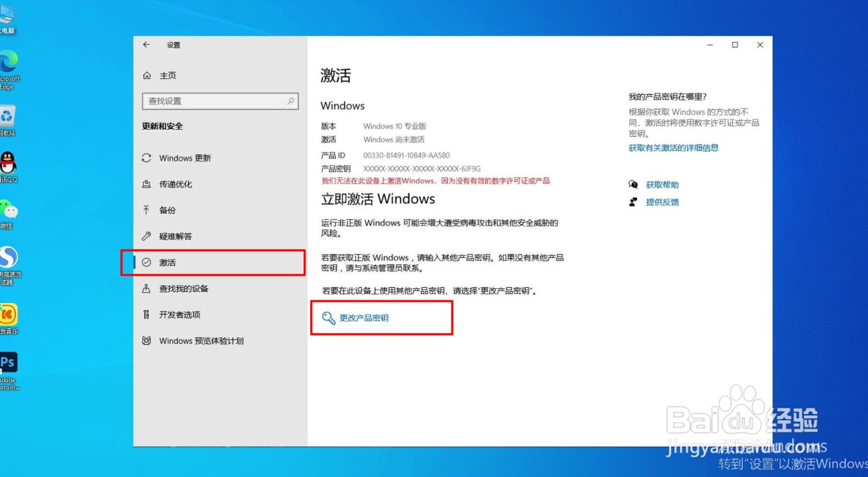
Task: Select the Kuwo music desktop icon
Action: (9, 319)
